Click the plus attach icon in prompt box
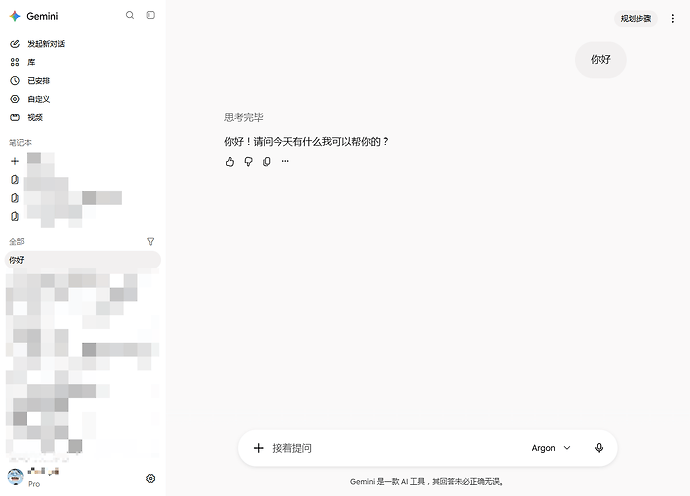This screenshot has height=496, width=690. point(259,448)
